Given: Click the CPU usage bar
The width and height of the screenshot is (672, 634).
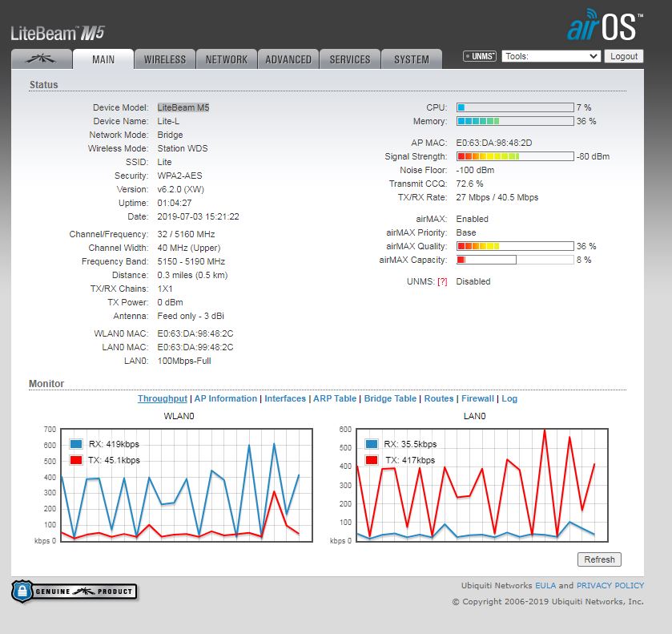Looking at the screenshot, I should [515, 107].
